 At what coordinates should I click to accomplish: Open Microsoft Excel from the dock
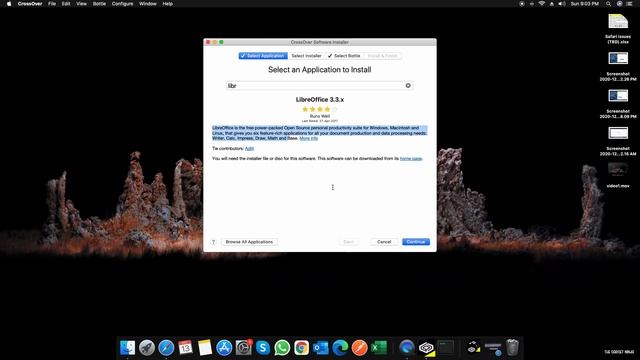tap(379, 348)
